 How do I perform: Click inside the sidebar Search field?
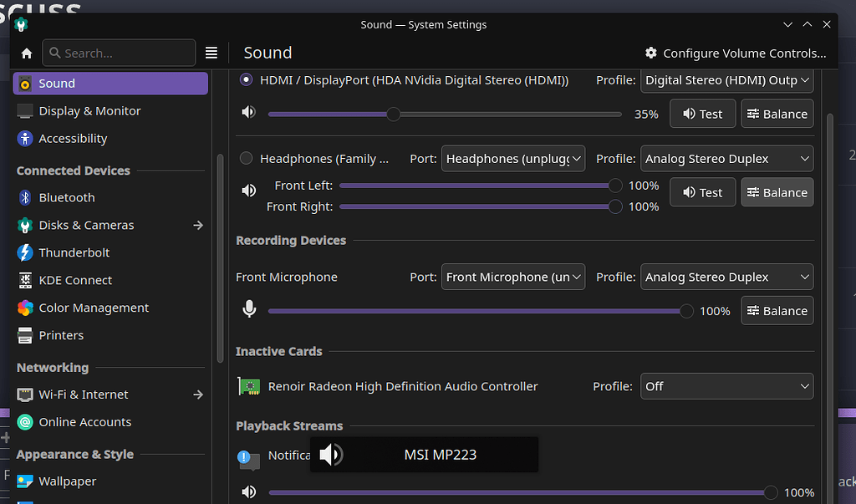click(118, 53)
